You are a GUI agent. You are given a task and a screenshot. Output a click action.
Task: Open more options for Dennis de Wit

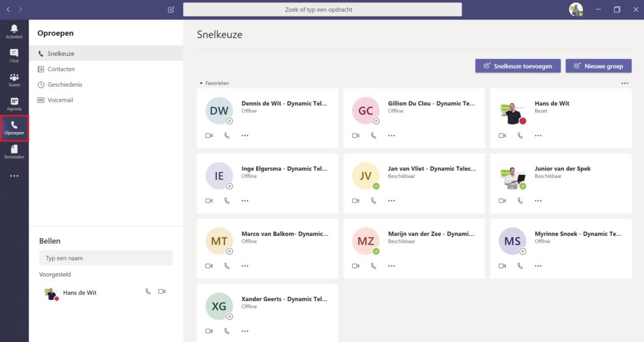[x=245, y=136]
